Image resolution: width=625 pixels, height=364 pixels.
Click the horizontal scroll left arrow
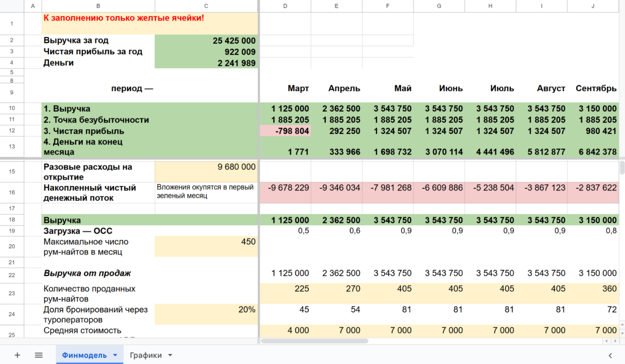(607, 341)
